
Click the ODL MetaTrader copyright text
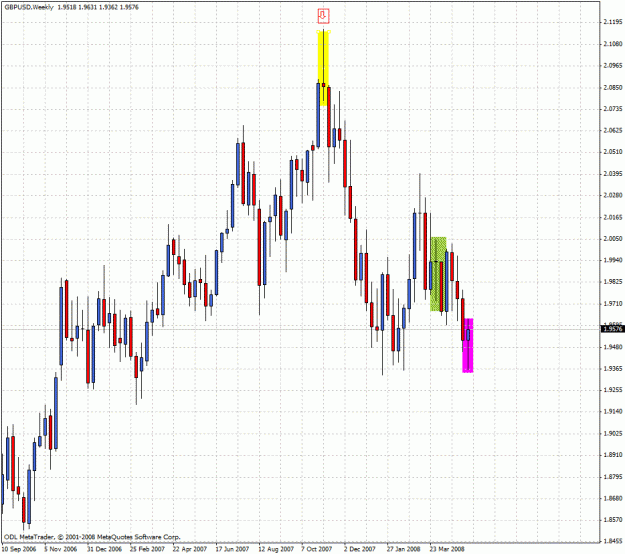pos(92,537)
